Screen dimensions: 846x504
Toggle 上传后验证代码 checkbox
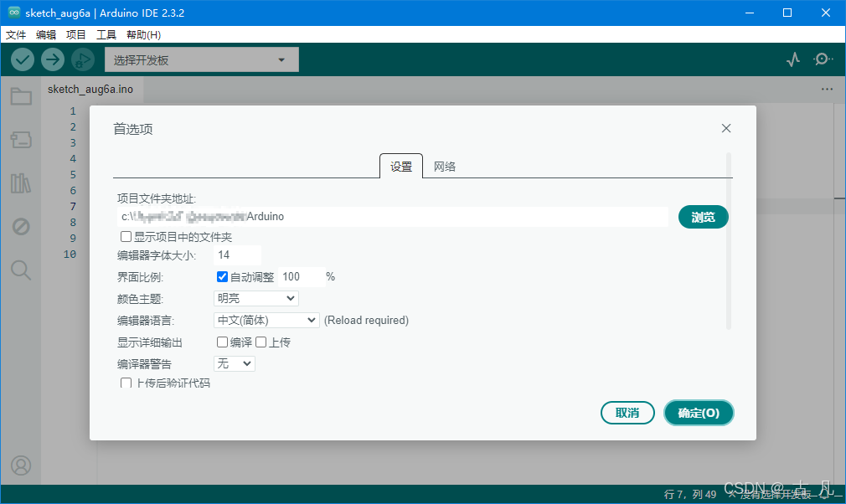126,383
